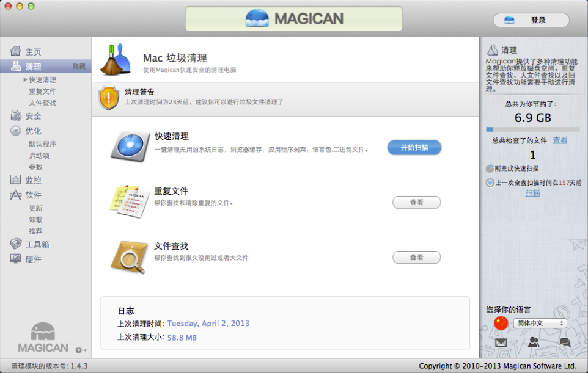Open the 简体中文 language dropdown
The image size is (588, 373).
(x=540, y=323)
